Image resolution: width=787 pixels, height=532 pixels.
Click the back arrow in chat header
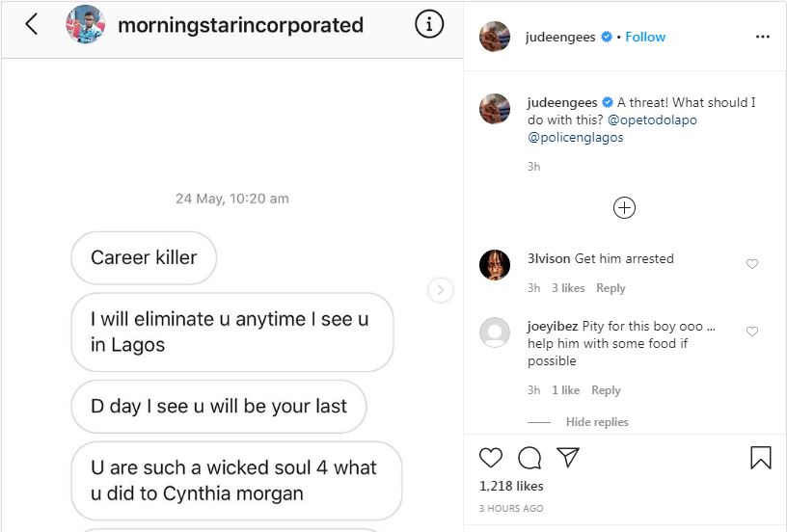tap(31, 25)
